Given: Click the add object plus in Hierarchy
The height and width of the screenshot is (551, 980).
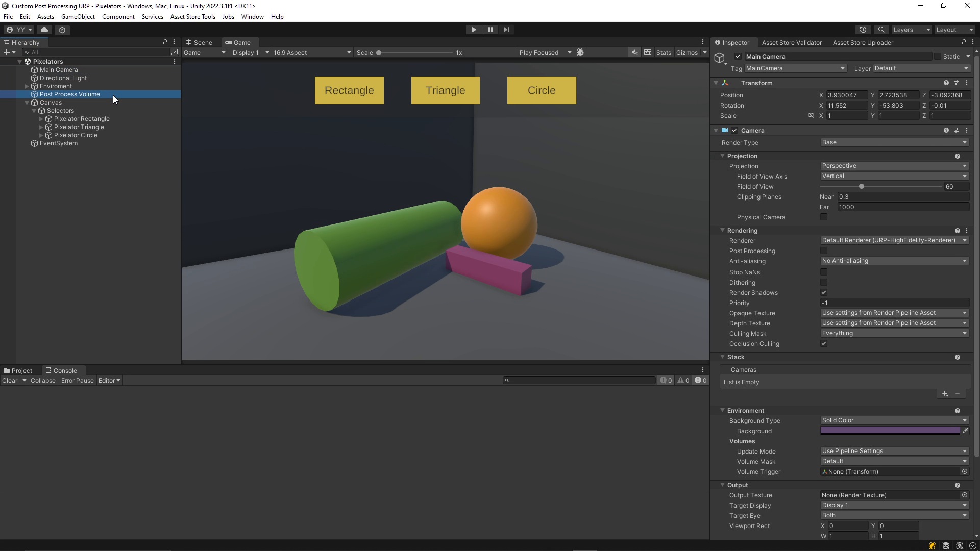Looking at the screenshot, I should (x=6, y=52).
